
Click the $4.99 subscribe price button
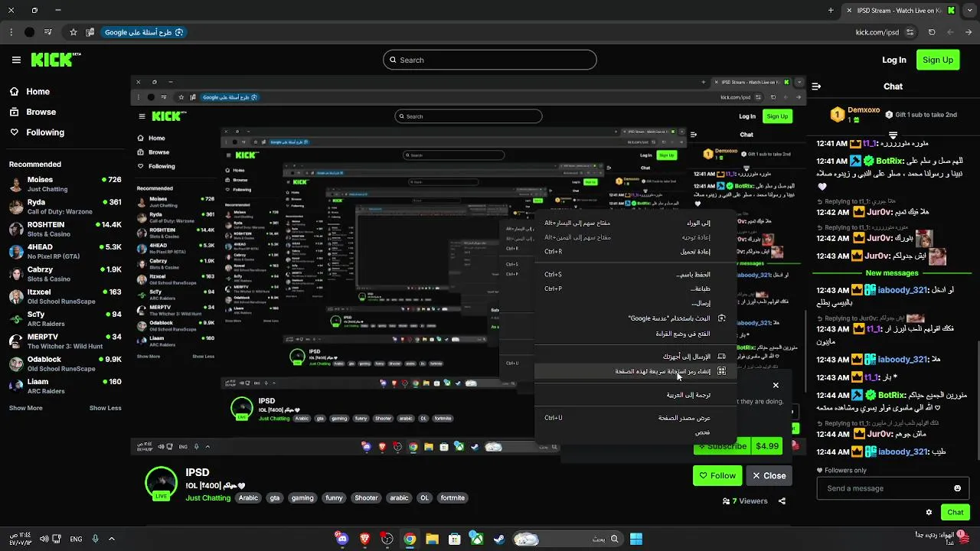[767, 446]
